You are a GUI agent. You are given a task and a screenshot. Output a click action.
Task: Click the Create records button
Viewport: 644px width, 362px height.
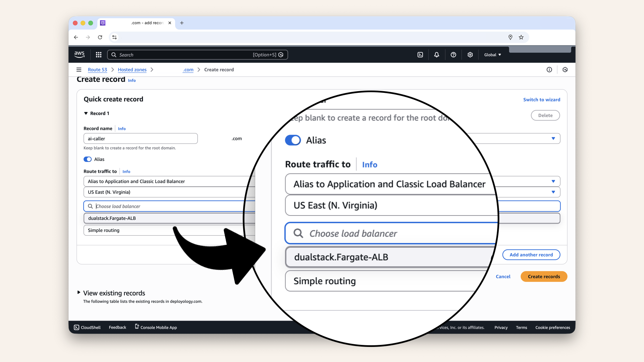544,277
